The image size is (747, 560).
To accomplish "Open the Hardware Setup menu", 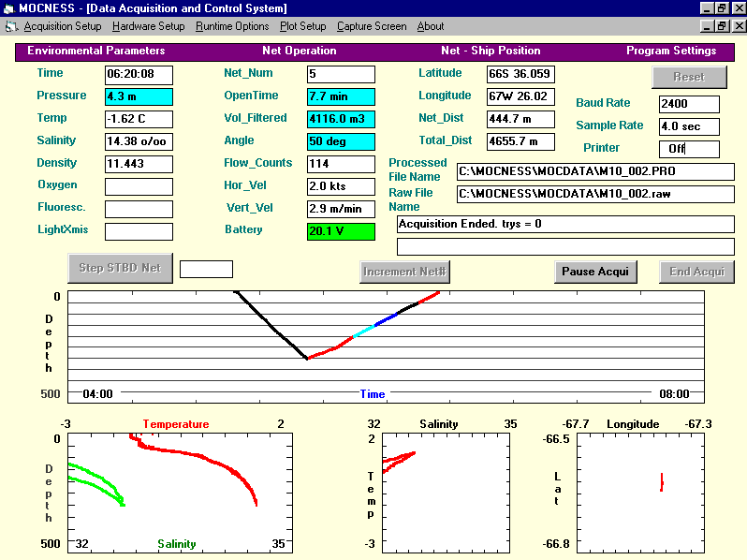I will point(149,26).
